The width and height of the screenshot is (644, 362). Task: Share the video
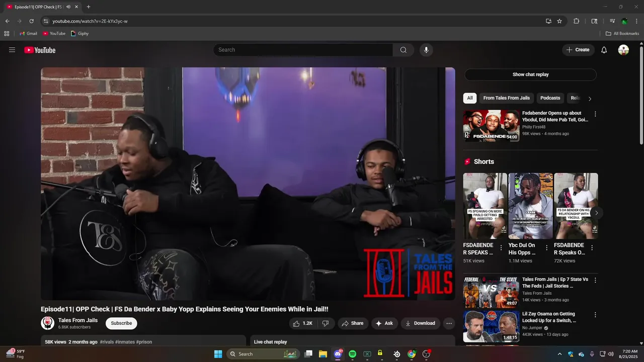coord(353,323)
